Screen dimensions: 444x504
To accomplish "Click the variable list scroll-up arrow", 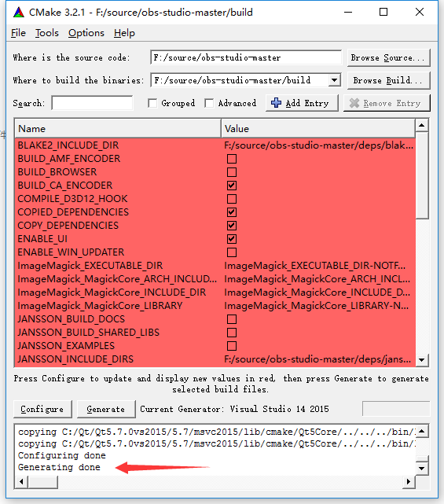I will click(x=422, y=125).
